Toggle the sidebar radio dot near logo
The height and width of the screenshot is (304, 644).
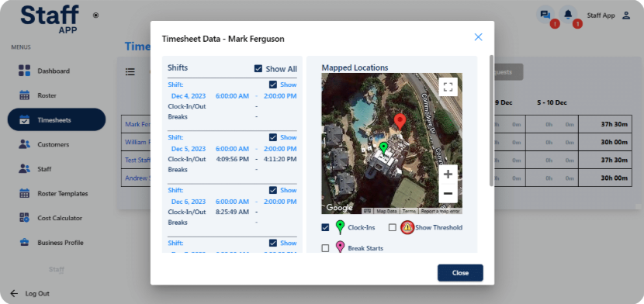[95, 16]
